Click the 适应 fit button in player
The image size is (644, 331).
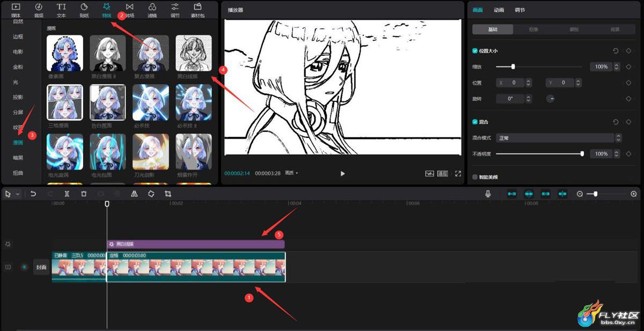pyautogui.click(x=442, y=174)
